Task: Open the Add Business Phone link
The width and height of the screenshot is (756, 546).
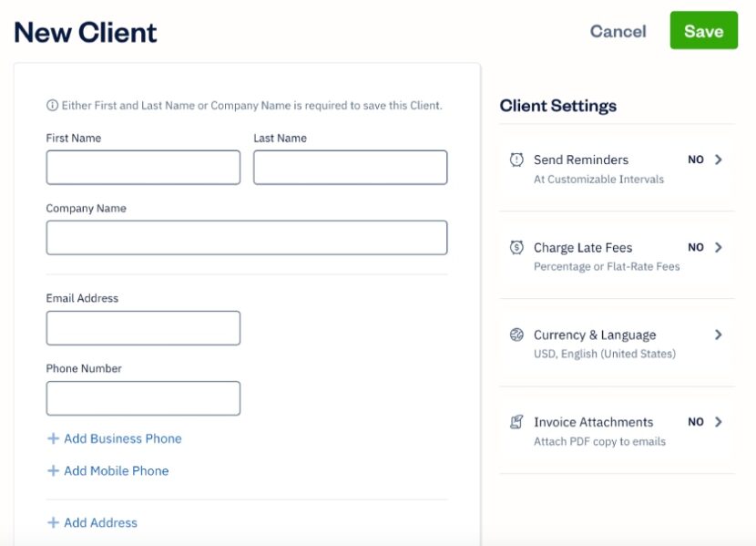Action: pos(119,438)
